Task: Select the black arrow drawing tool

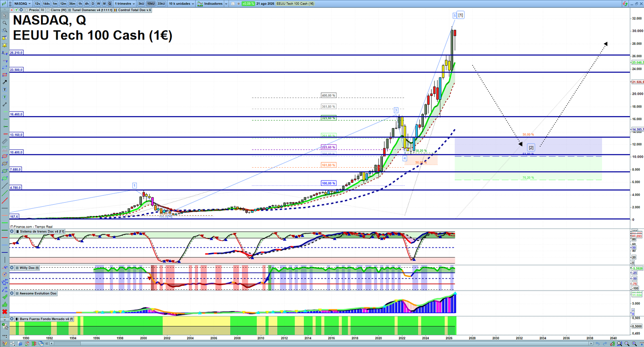Action: (x=4, y=82)
